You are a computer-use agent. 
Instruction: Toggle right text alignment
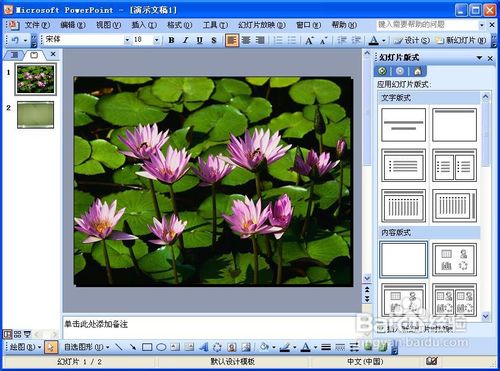260,40
